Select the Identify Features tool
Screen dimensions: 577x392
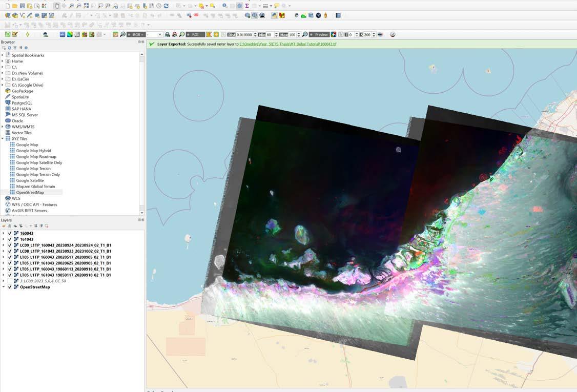click(x=225, y=6)
